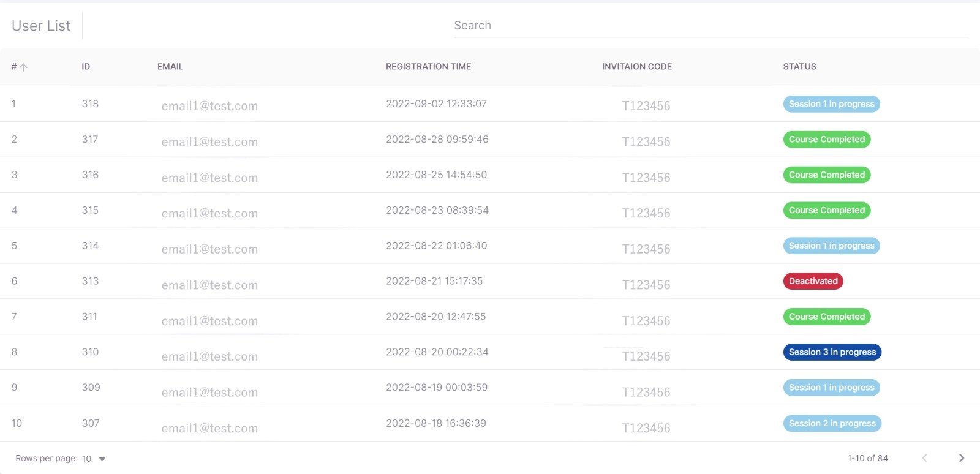Image resolution: width=980 pixels, height=474 pixels.
Task: Select ID cell 317
Action: [x=90, y=139]
